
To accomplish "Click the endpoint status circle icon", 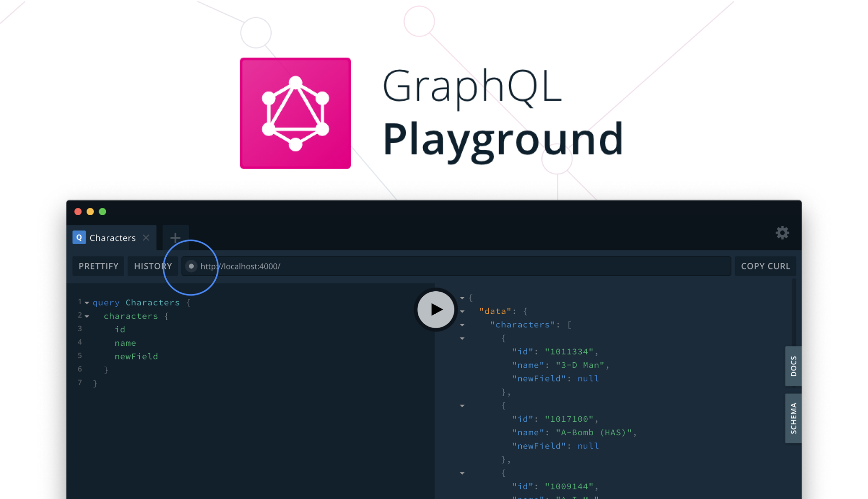I will pyautogui.click(x=191, y=266).
